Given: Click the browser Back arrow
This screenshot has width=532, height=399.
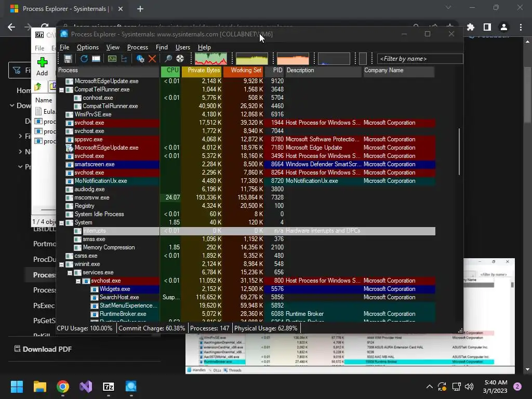Looking at the screenshot, I should pos(11,27).
